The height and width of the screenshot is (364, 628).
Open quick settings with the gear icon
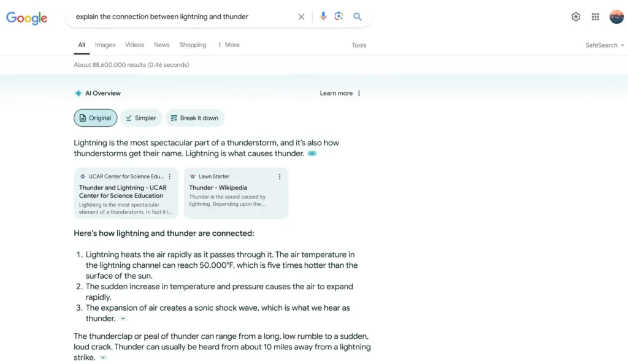tap(575, 17)
